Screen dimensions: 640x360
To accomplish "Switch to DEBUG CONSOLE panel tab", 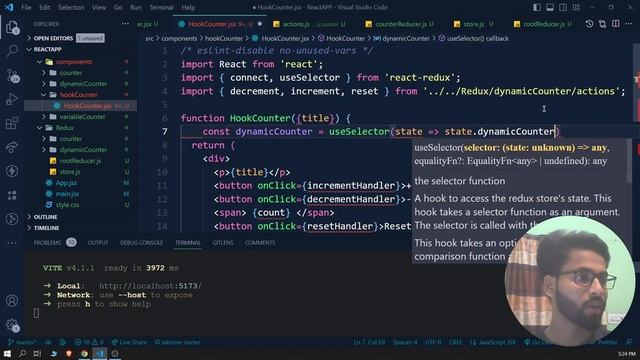I will pyautogui.click(x=141, y=242).
